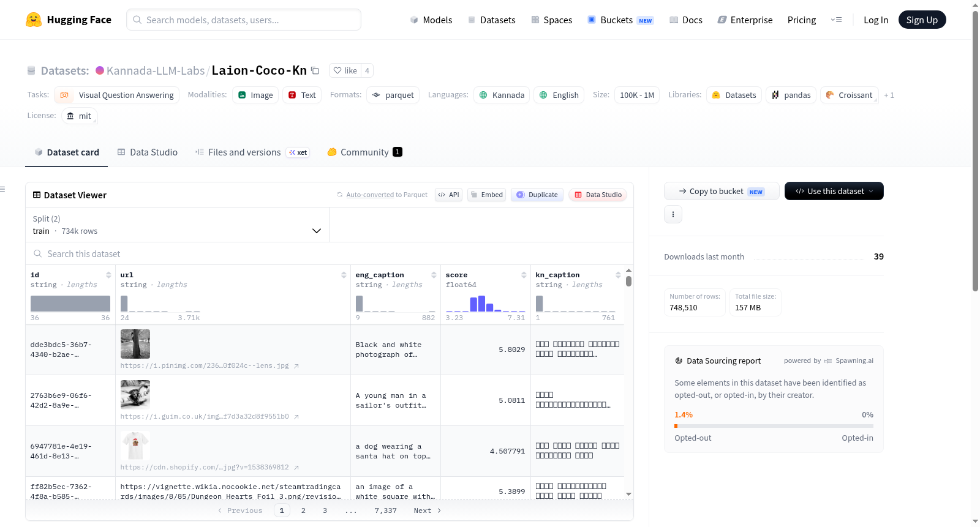980x527 pixels.
Task: Click the Text modality tag
Action: click(302, 95)
